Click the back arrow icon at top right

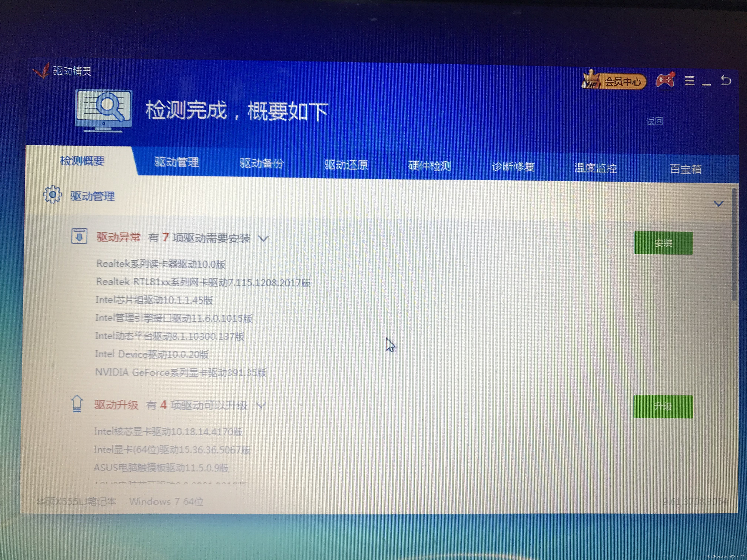pos(726,80)
